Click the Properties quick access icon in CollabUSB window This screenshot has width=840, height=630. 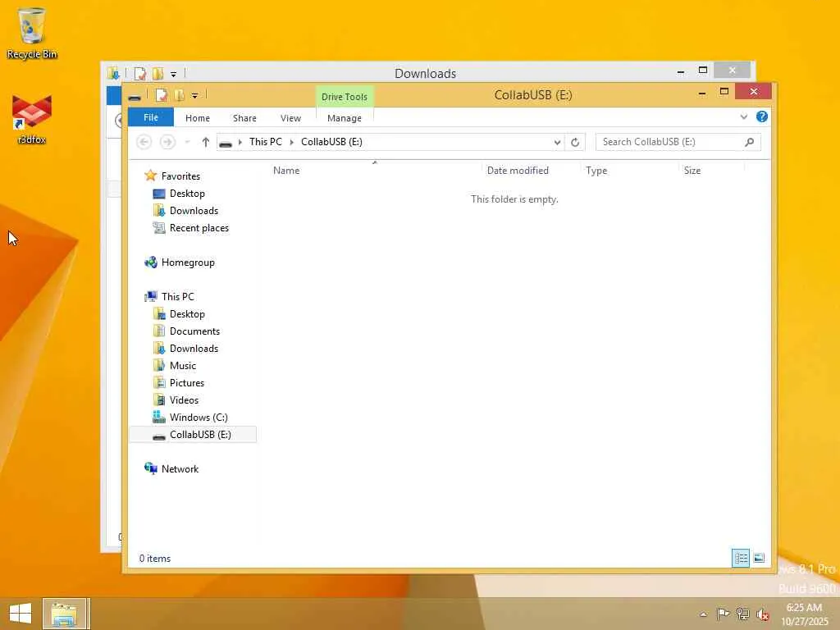(161, 95)
